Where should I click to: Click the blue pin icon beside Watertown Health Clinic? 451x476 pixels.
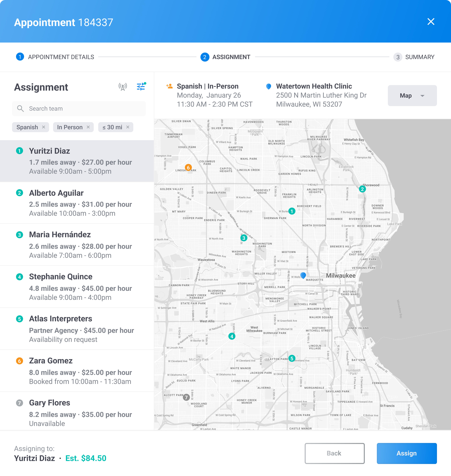click(269, 86)
